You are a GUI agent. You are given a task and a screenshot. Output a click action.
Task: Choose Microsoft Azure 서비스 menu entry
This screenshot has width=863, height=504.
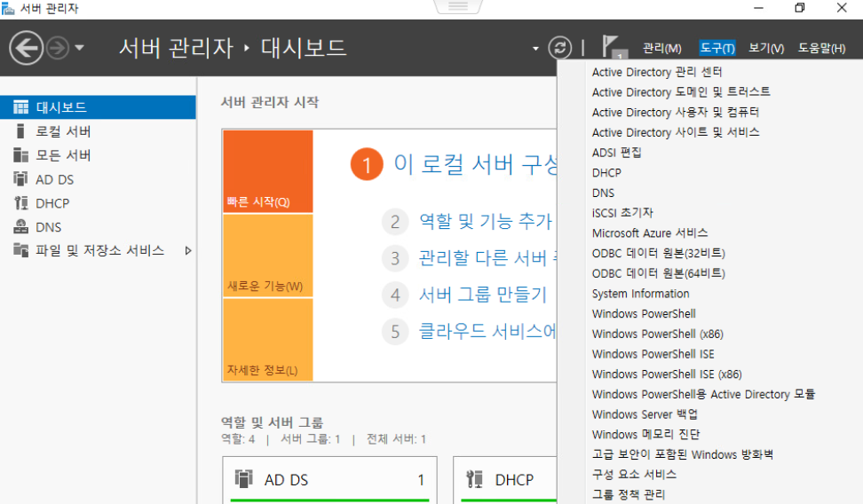pos(650,233)
